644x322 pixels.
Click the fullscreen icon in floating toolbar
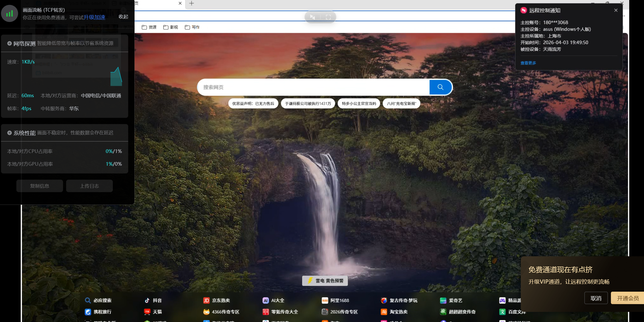pyautogui.click(x=328, y=17)
